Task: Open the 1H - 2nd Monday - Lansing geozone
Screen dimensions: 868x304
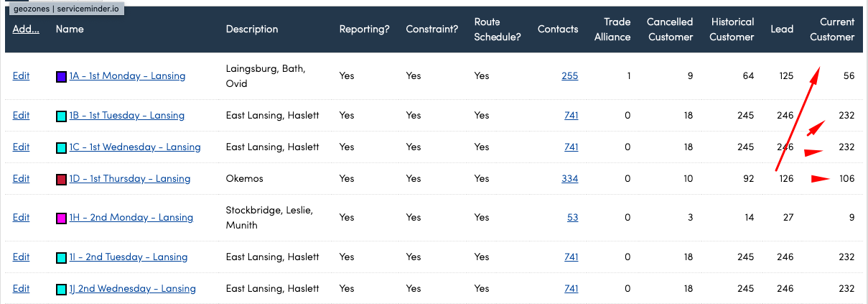Action: click(x=131, y=218)
